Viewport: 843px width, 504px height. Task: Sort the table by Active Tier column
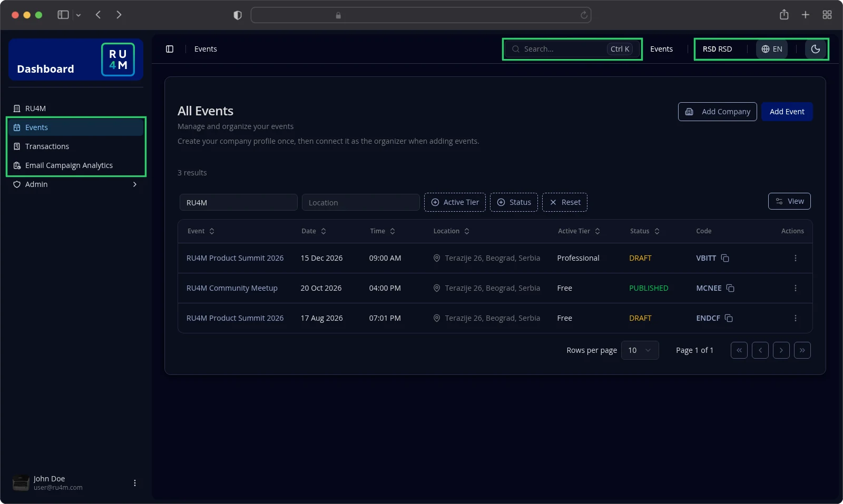coord(579,231)
